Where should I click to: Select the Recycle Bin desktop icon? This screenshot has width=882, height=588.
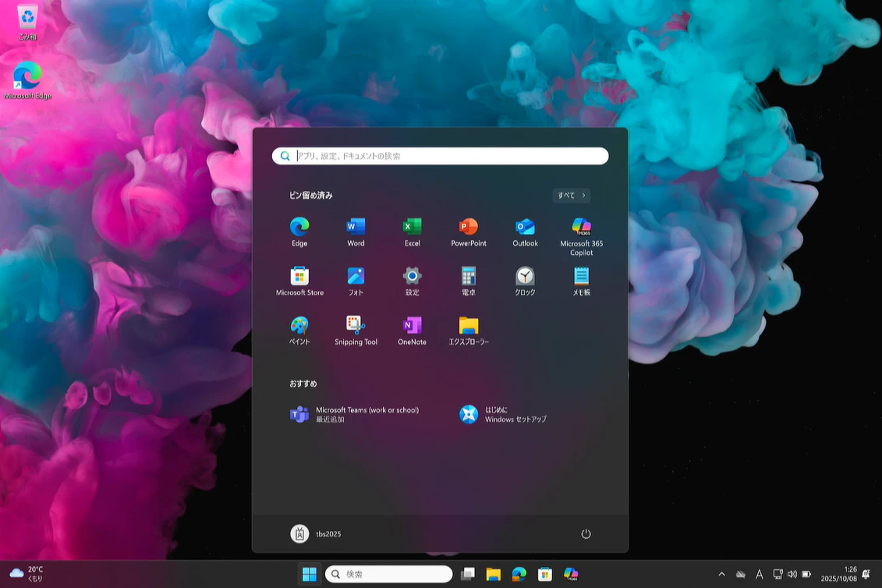pyautogui.click(x=27, y=23)
